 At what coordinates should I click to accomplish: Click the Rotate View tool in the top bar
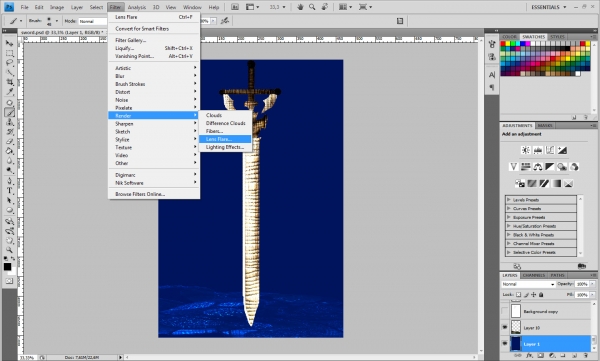click(324, 7)
